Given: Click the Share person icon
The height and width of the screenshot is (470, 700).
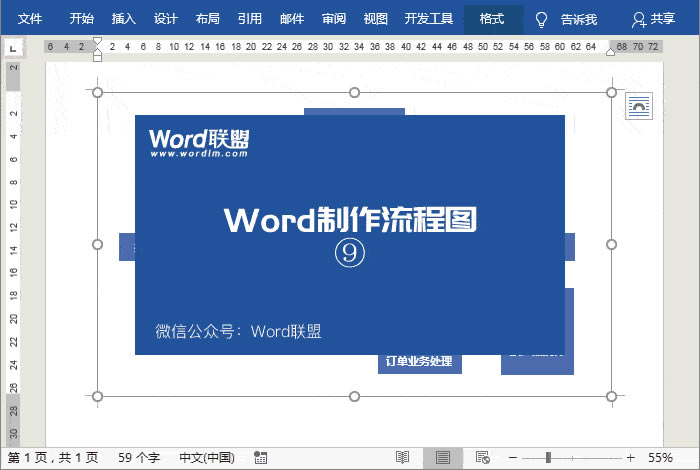Looking at the screenshot, I should tap(639, 19).
